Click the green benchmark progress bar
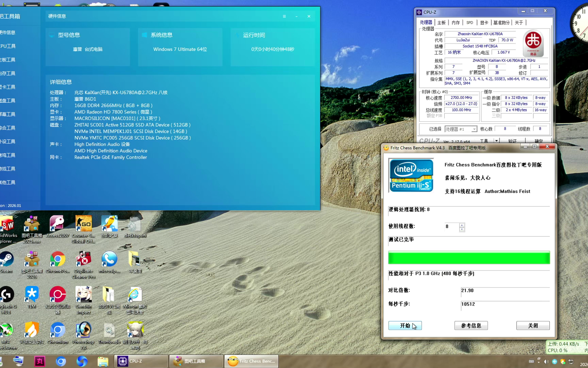The width and height of the screenshot is (588, 368). (469, 257)
